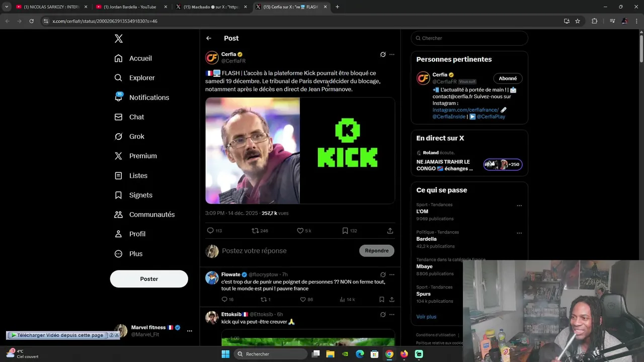
Task: Click Voir plus under trends
Action: (426, 317)
